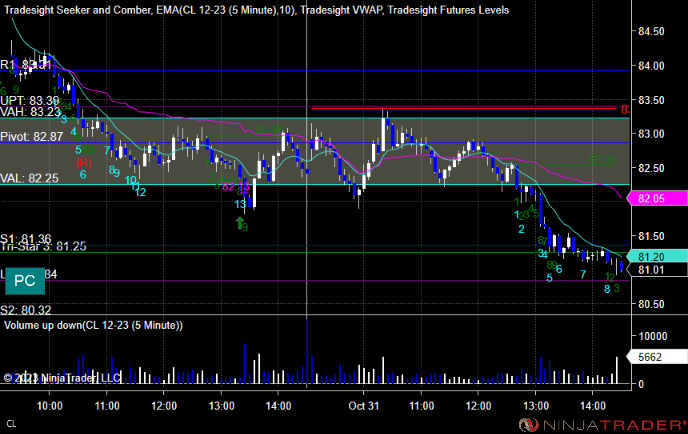688x434 pixels.
Task: Click the Pivot: 82.87 label
Action: tap(32, 136)
